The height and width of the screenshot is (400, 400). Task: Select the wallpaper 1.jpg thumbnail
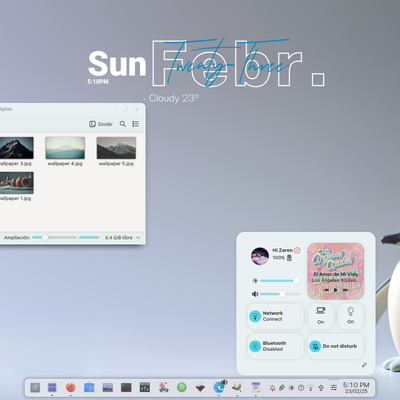(x=17, y=183)
